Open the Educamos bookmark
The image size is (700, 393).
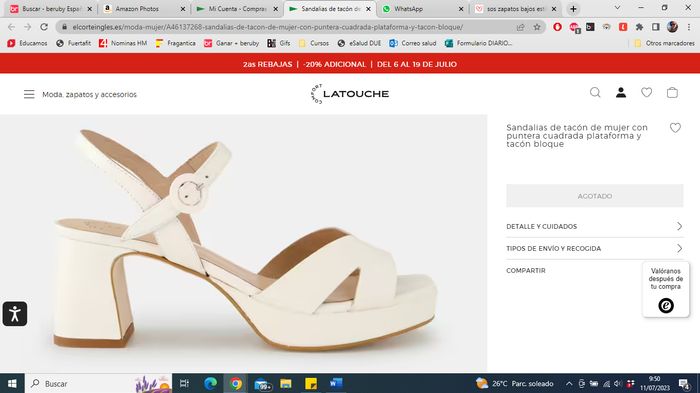coord(27,43)
